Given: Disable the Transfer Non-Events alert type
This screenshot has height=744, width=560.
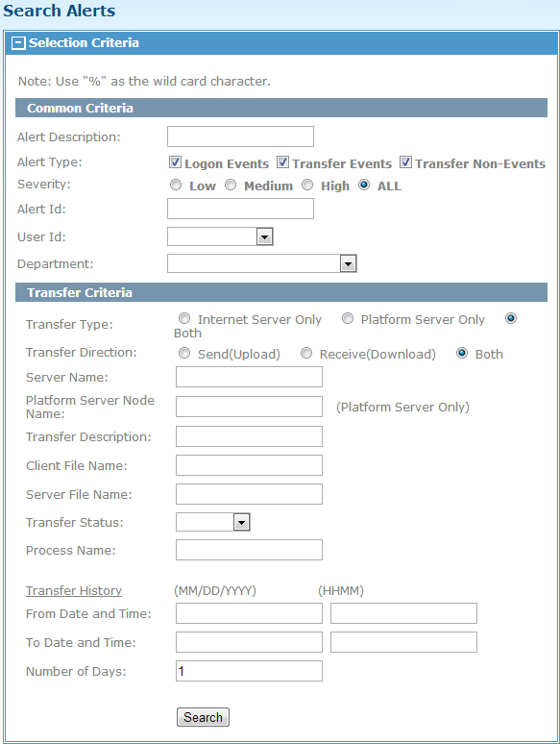Looking at the screenshot, I should point(405,162).
